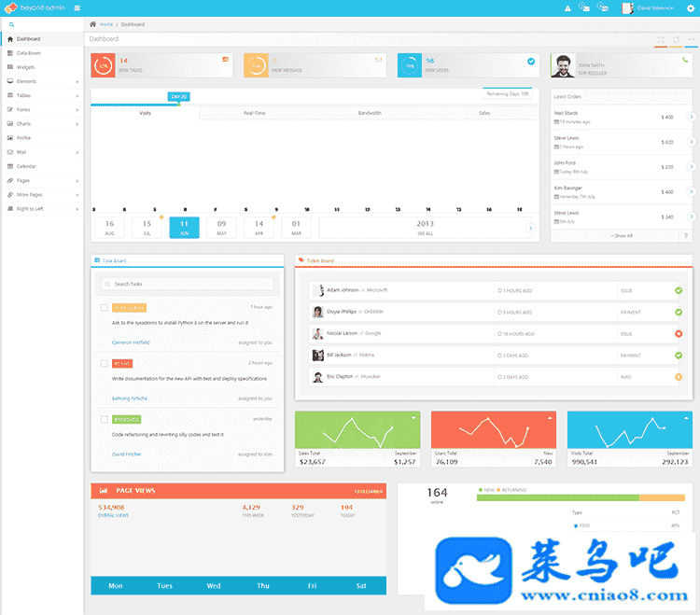Screen dimensions: 700x615
Task: Click Show All under Latest Orders
Action: click(622, 236)
